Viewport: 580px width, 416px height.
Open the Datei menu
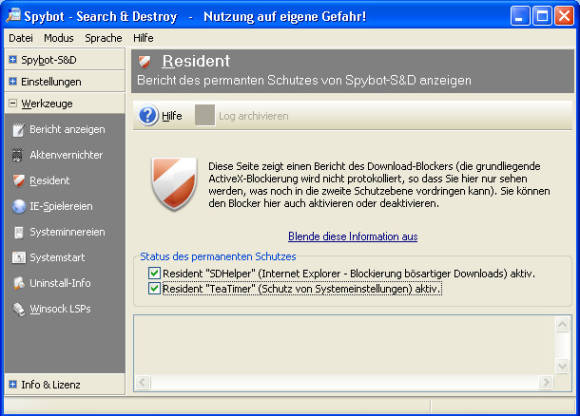click(21, 38)
